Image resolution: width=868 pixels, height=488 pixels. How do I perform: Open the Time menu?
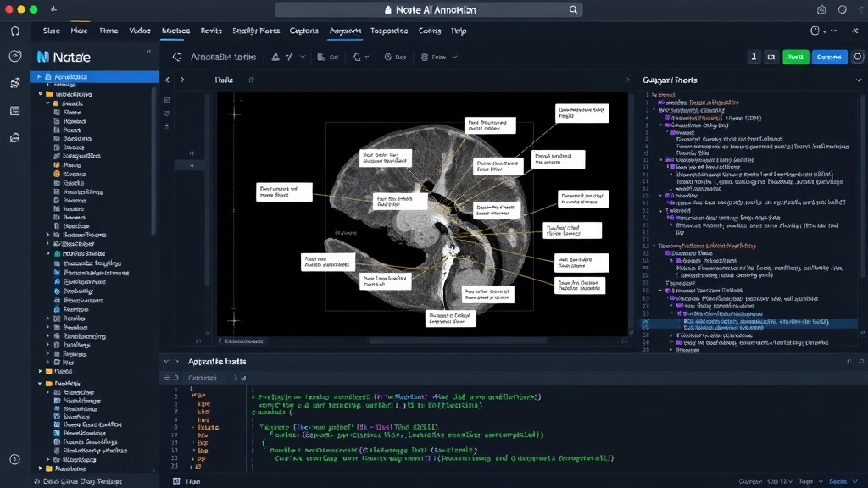(108, 31)
